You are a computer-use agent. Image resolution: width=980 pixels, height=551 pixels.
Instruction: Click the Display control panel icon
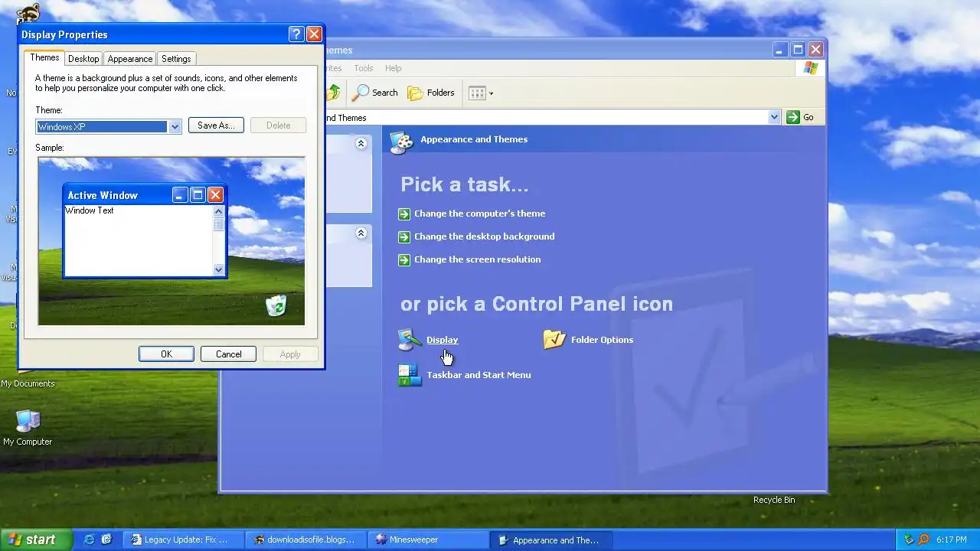pyautogui.click(x=410, y=340)
